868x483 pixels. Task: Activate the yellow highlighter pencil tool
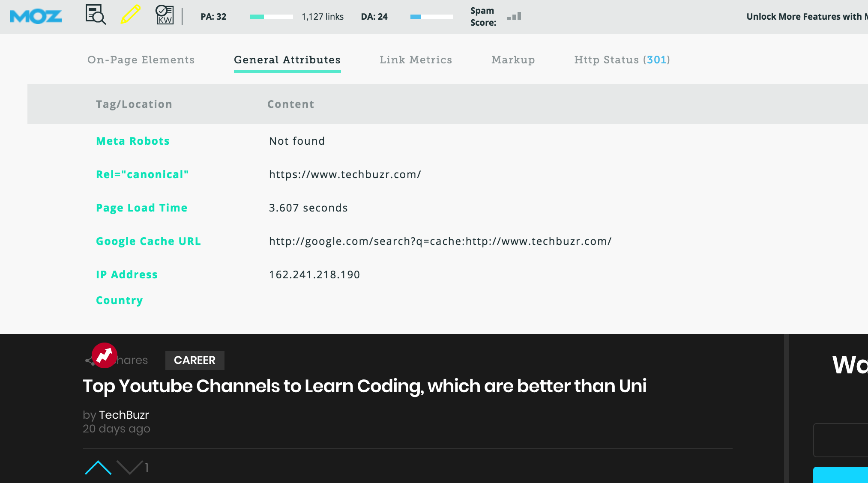[131, 14]
